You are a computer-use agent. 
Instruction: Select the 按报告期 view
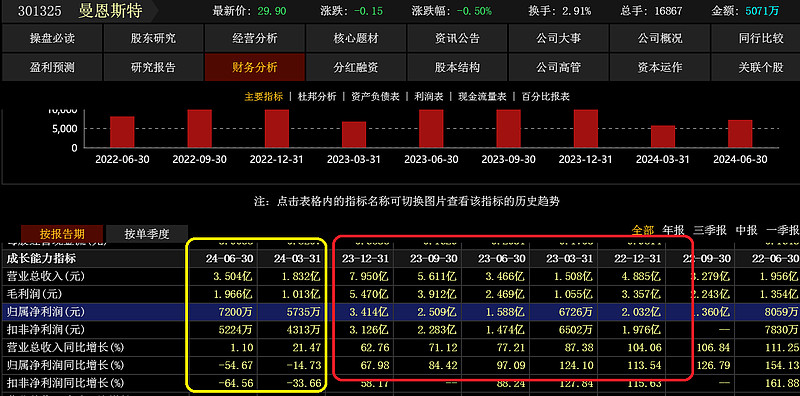tap(62, 234)
